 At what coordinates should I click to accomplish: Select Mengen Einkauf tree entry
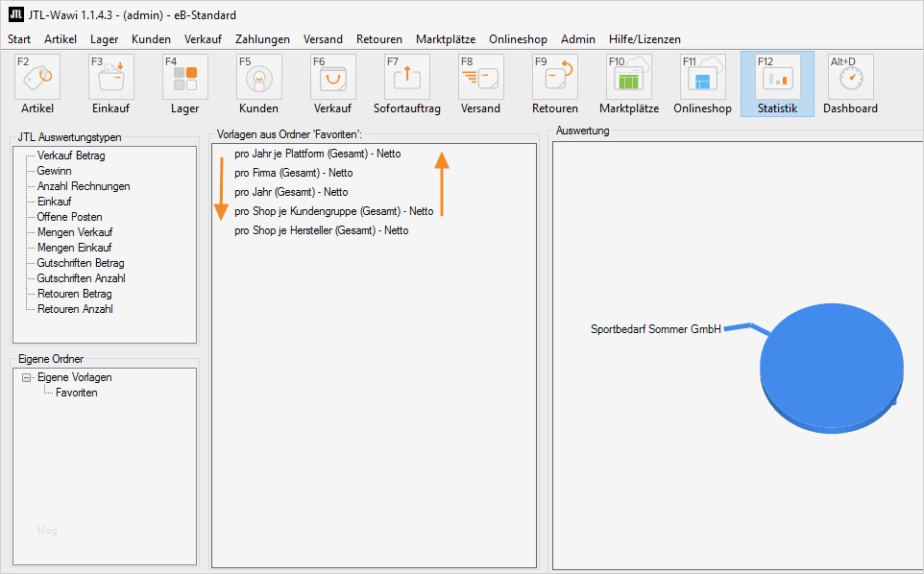(x=74, y=248)
